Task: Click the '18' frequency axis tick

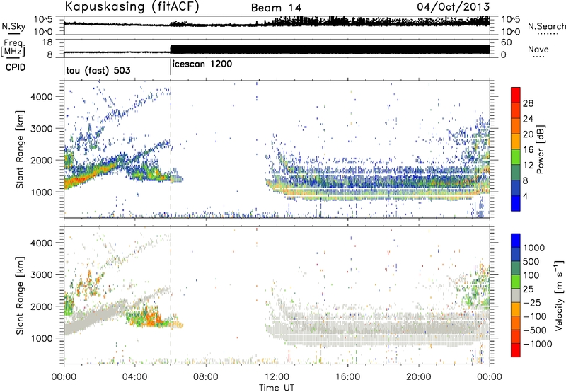Action: (x=47, y=42)
